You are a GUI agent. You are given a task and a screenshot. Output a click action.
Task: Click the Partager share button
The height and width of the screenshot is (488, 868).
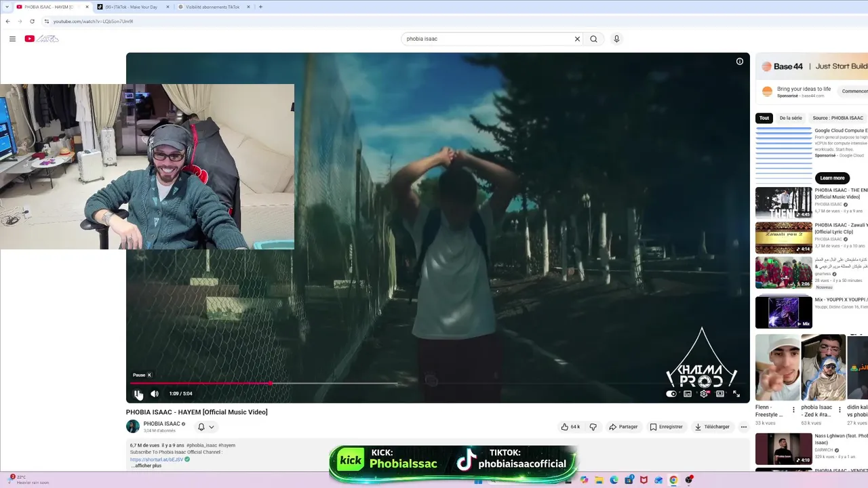tap(623, 427)
